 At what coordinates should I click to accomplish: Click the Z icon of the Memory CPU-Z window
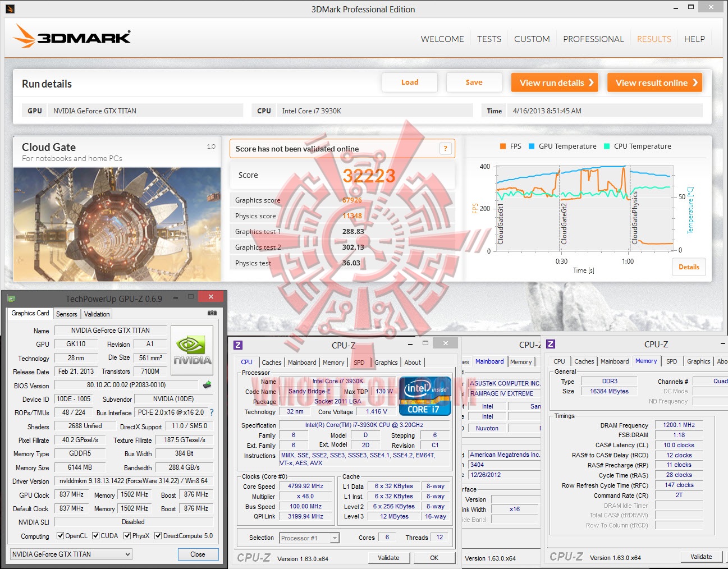pos(551,344)
